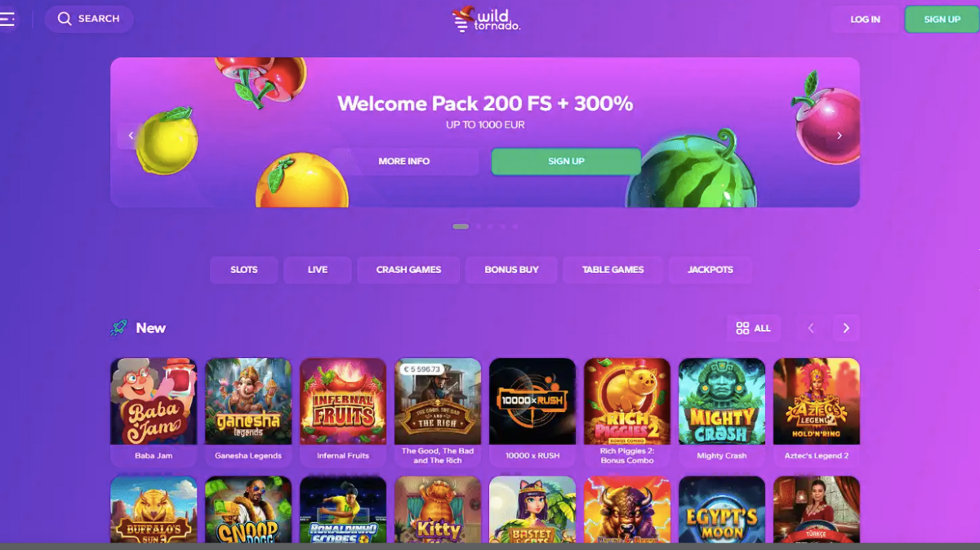Click the SEARCH field in header
Screen dimensions: 980x550
[89, 19]
